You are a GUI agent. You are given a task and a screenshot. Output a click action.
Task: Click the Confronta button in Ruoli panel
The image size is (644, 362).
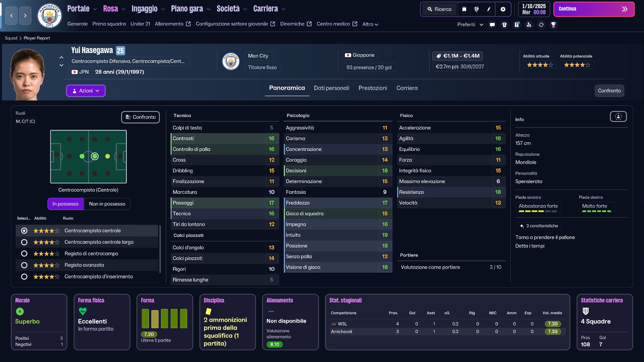click(x=140, y=117)
